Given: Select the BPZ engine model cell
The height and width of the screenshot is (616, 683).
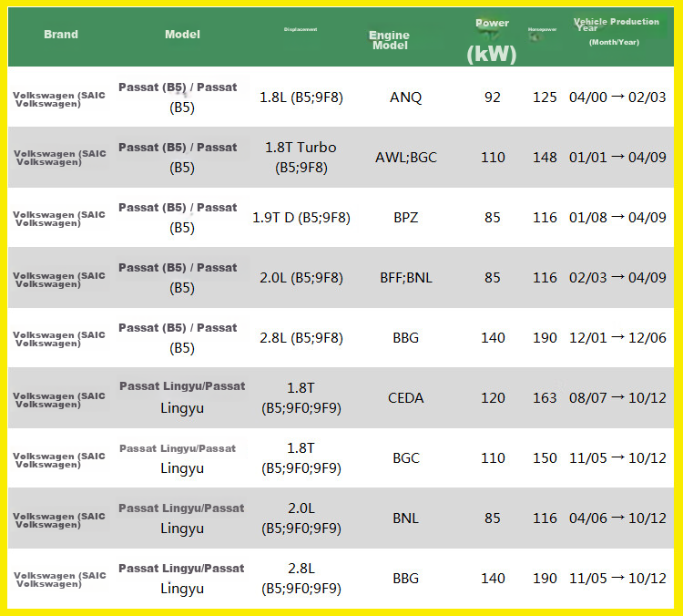Looking at the screenshot, I should (x=405, y=217).
